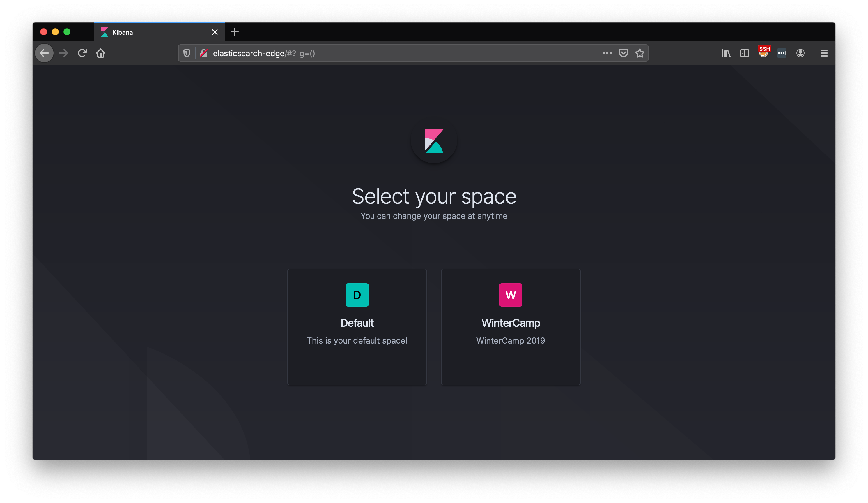
Task: Click the insecure connection lock icon
Action: 204,53
